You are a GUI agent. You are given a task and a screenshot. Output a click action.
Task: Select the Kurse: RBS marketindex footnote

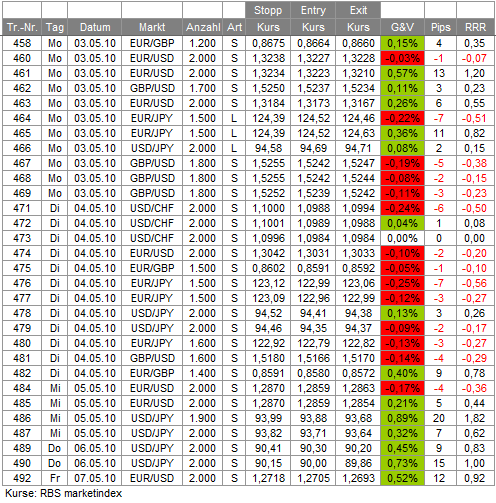tap(64, 493)
